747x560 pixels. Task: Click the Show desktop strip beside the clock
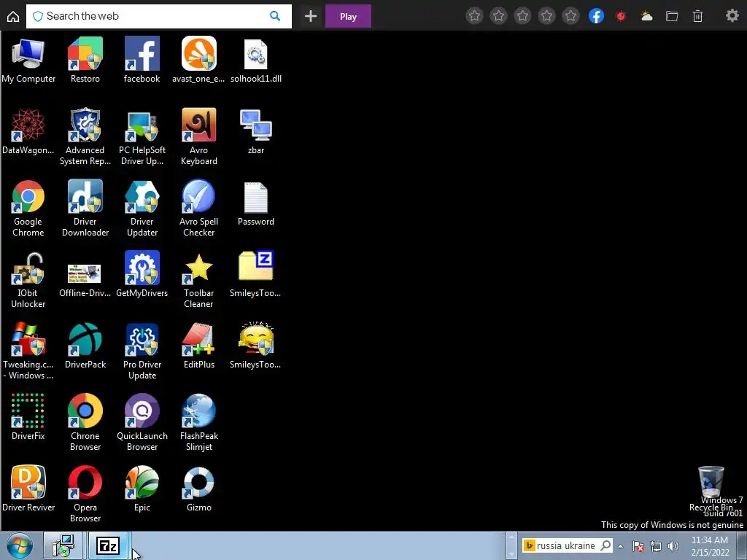tap(742, 546)
